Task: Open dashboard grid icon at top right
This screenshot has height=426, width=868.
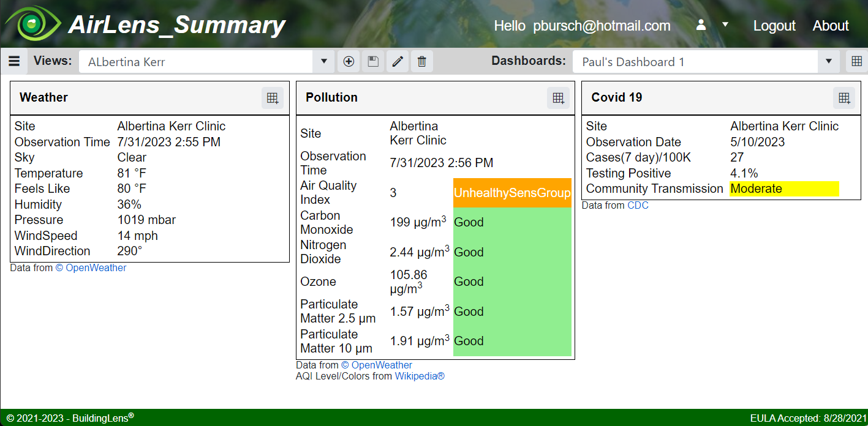Action: point(857,61)
